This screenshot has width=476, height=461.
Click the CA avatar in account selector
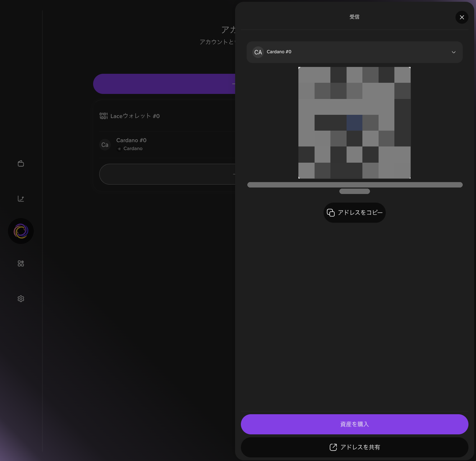point(258,52)
